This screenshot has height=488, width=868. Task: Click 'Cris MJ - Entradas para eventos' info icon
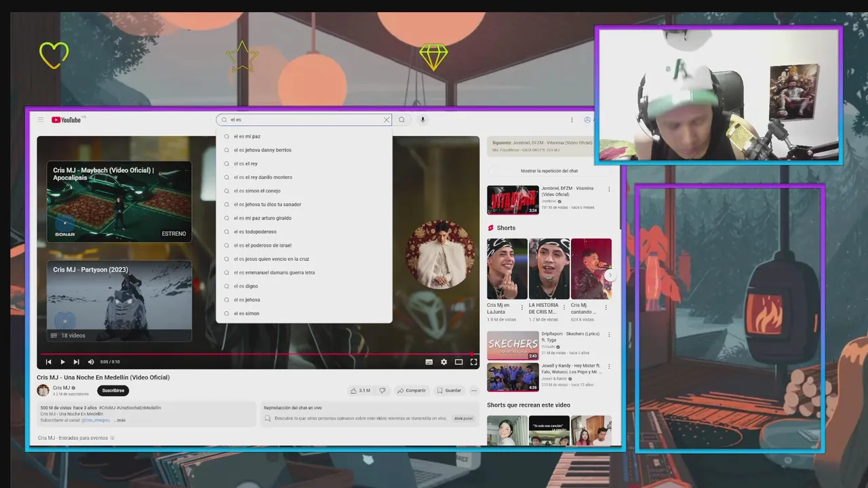(x=113, y=438)
